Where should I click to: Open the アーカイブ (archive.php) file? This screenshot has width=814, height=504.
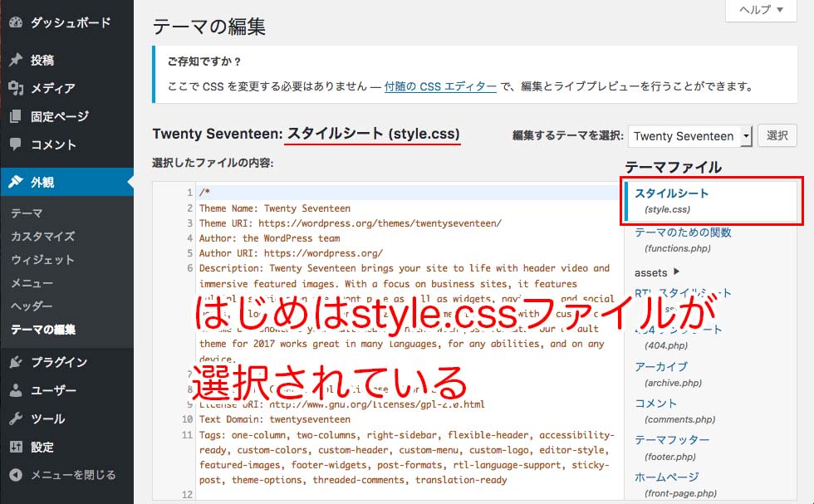(668, 374)
